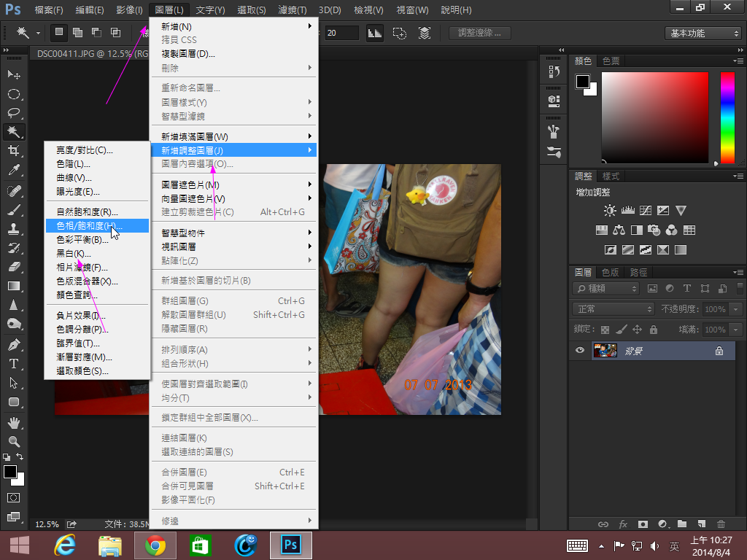Select the Eyedropper tool
The width and height of the screenshot is (747, 560).
tap(14, 170)
